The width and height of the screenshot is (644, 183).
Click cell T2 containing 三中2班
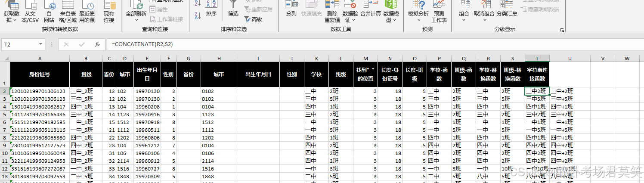pos(537,91)
